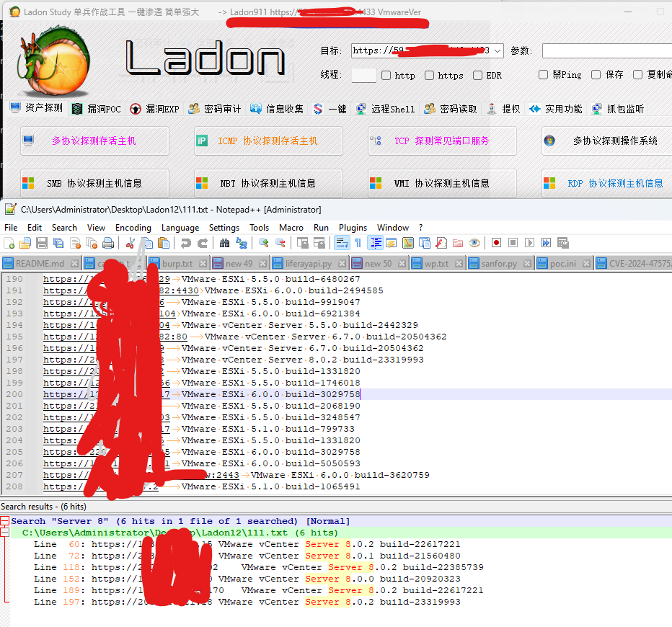Viewport: 672px width, 627px height.
Task: Click the Undo toolbar icon
Action: [186, 244]
